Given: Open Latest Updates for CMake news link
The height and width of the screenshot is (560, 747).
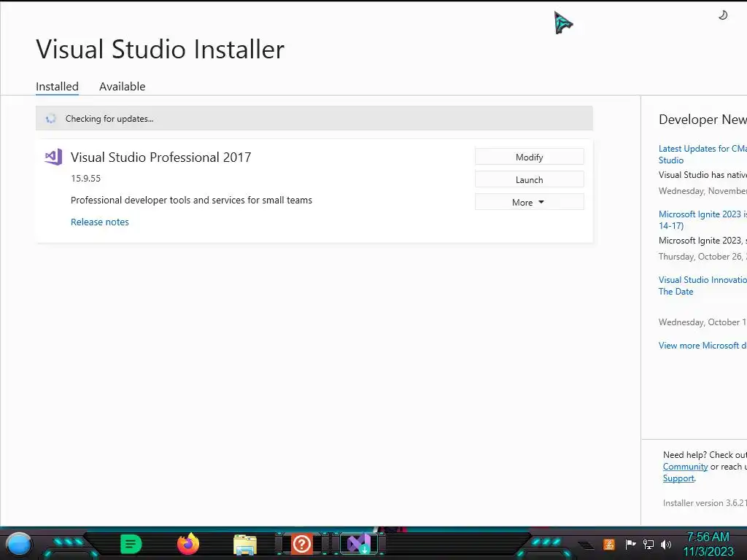Looking at the screenshot, I should [x=703, y=155].
